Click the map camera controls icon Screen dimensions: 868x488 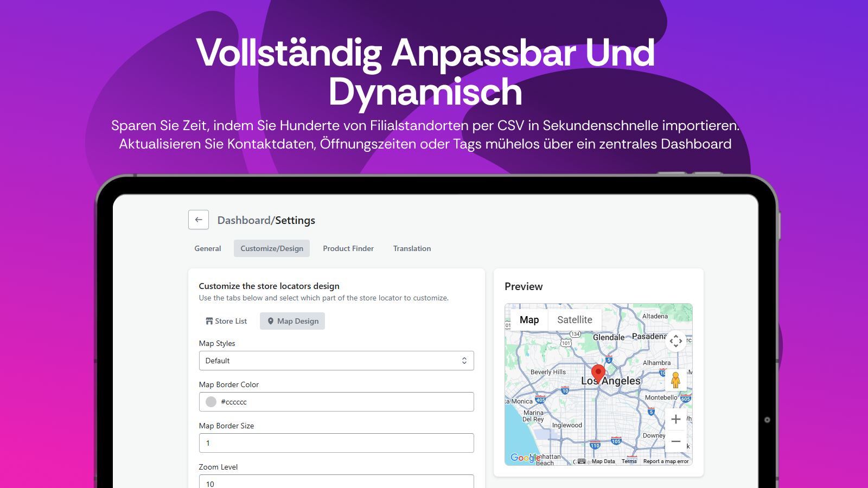click(676, 341)
